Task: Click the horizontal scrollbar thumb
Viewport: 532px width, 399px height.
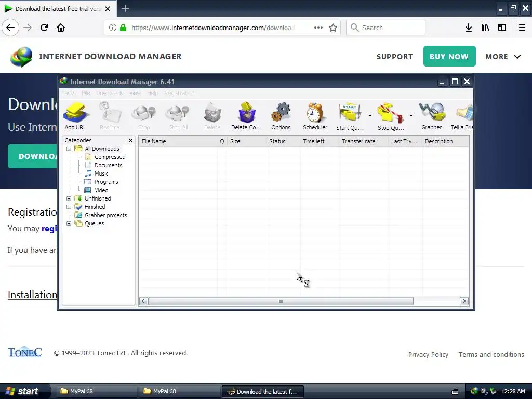Action: (x=281, y=301)
